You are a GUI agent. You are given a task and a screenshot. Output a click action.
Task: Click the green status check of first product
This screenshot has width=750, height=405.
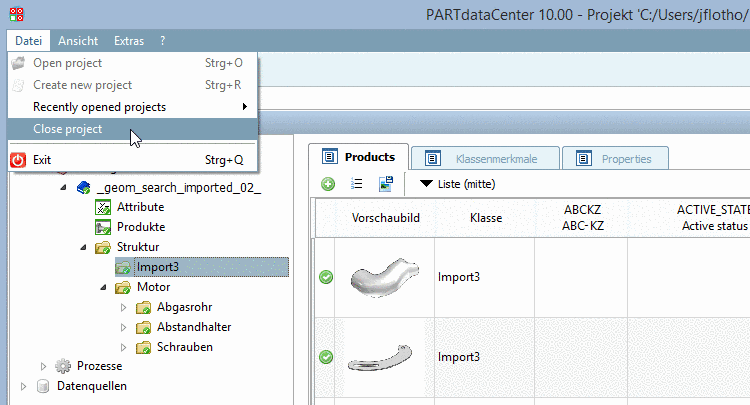326,277
